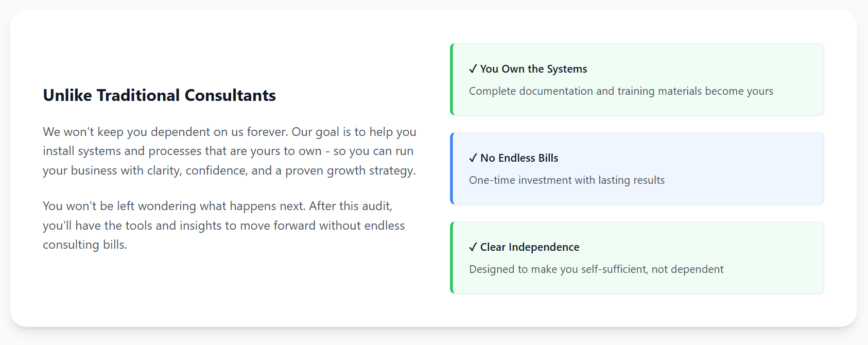Click green left border of You Own the Systems card
Viewport: 868px width, 345px height.
[452, 79]
